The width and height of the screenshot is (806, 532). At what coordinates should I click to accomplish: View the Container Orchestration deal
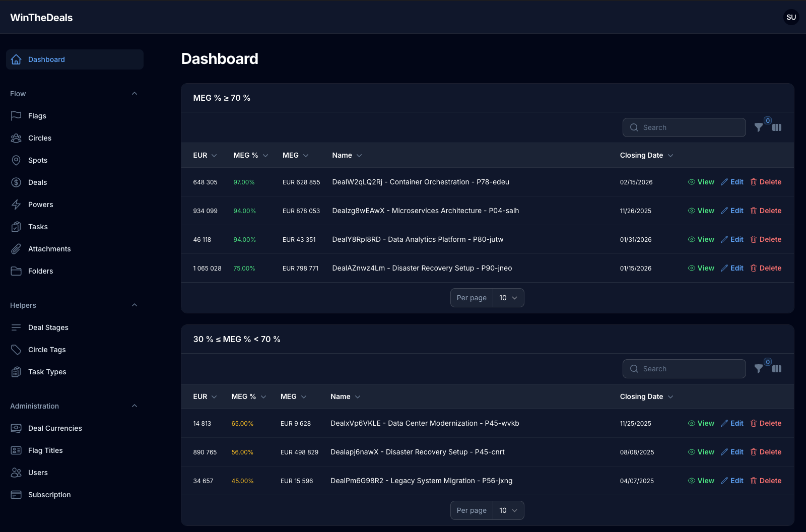701,182
